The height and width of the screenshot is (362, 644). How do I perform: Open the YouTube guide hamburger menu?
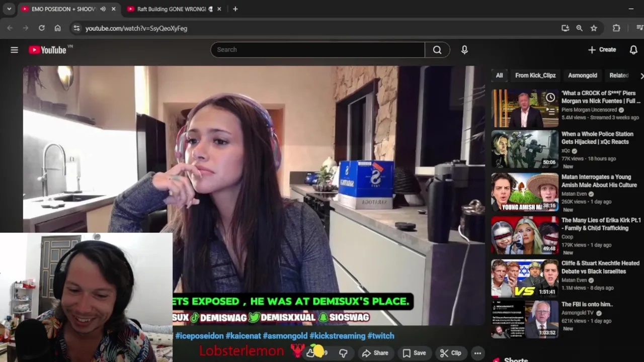pyautogui.click(x=14, y=50)
